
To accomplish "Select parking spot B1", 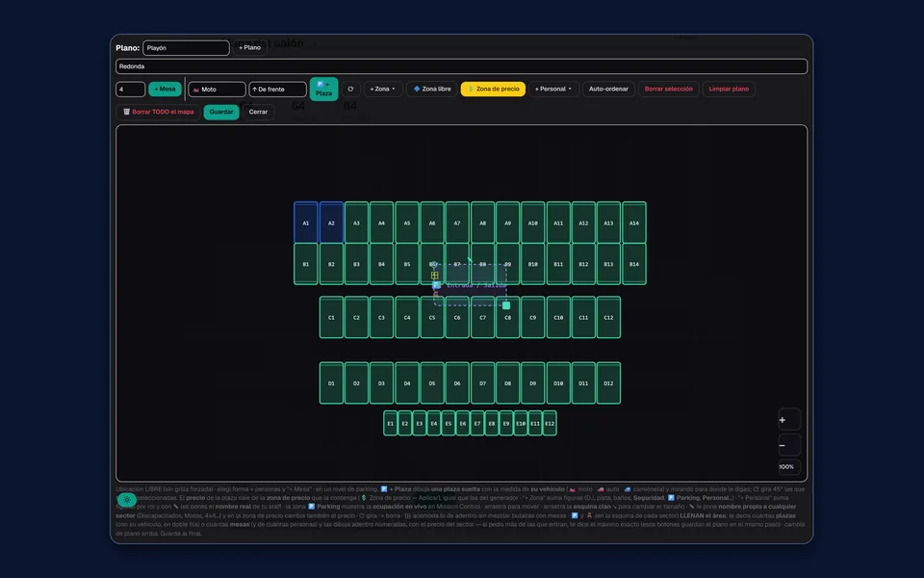I will pos(306,264).
